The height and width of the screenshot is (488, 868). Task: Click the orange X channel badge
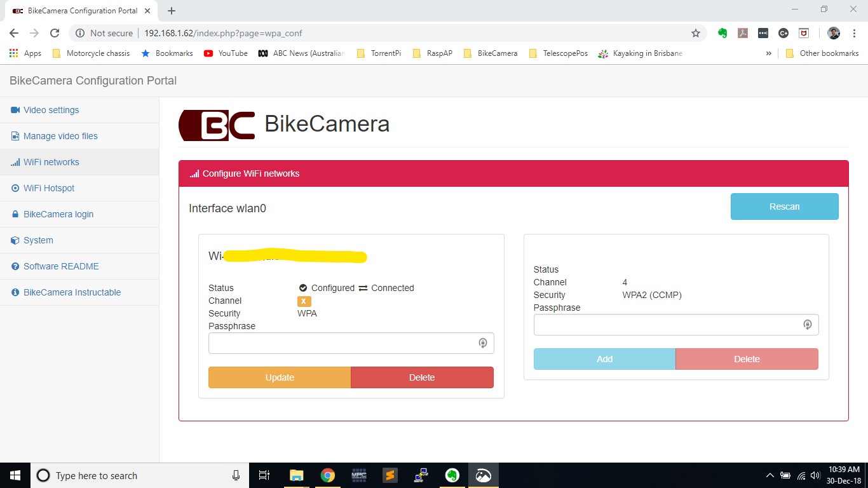click(x=304, y=301)
